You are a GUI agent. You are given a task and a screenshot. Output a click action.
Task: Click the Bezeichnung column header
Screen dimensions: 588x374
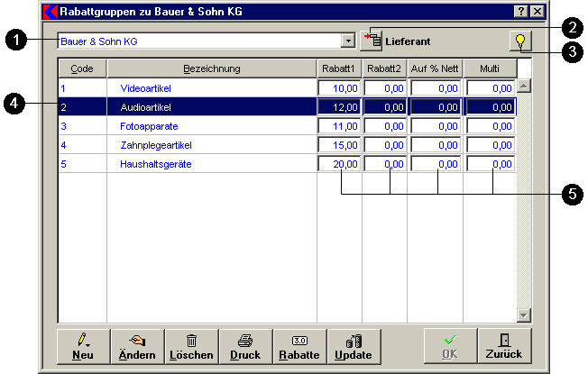pos(211,68)
